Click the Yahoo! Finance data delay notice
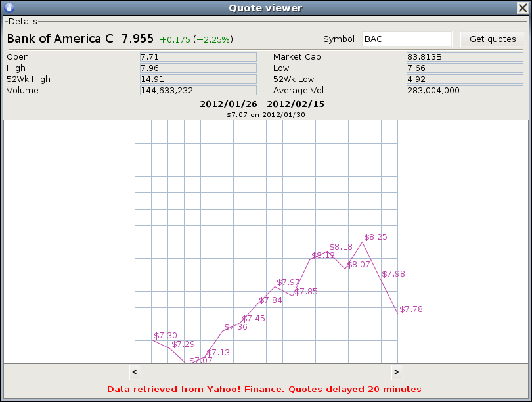The image size is (532, 402). (x=264, y=389)
